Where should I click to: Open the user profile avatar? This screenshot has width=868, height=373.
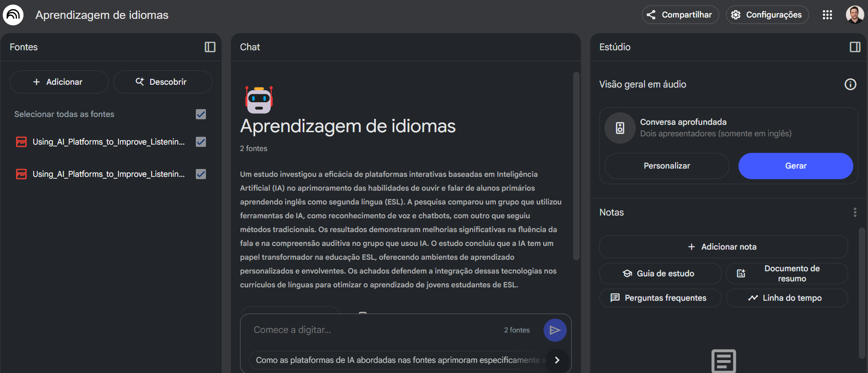pos(854,15)
